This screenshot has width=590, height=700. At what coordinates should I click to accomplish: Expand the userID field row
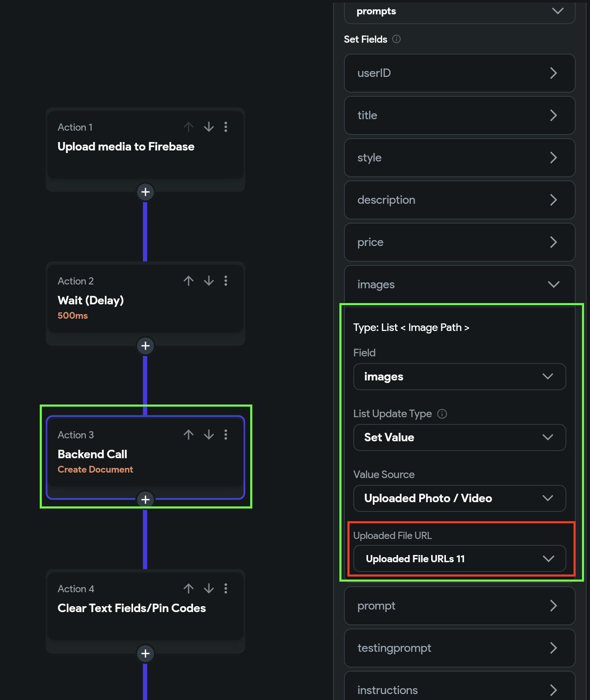[459, 73]
